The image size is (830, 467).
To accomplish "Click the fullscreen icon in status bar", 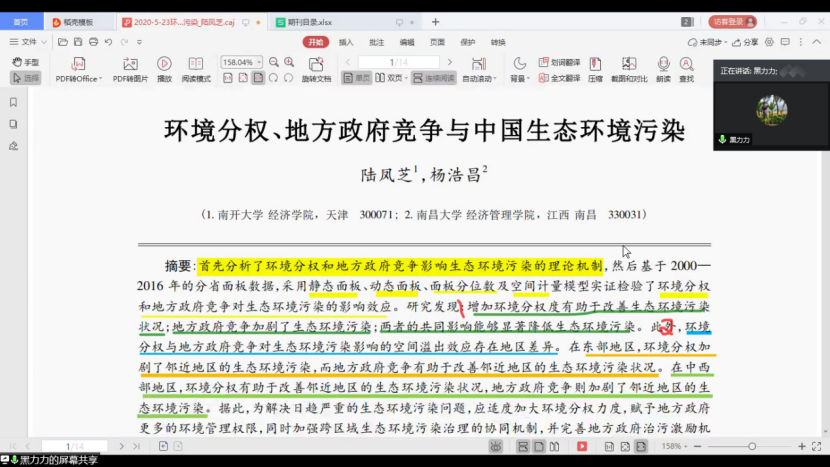I will 817,447.
